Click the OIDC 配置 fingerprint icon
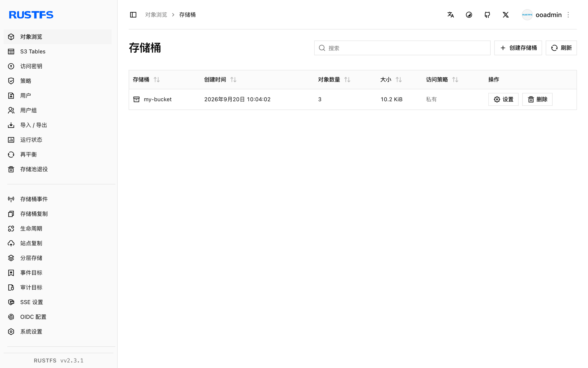This screenshot has height=368, width=588. 11,317
